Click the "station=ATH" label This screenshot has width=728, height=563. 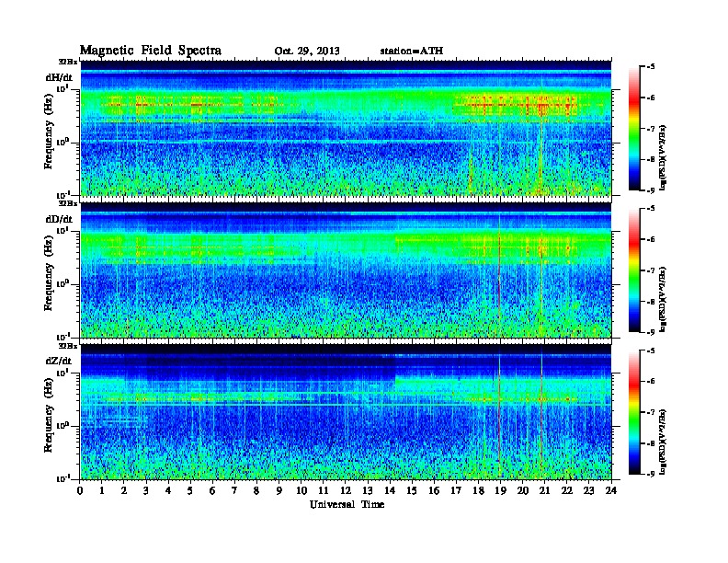pos(412,51)
